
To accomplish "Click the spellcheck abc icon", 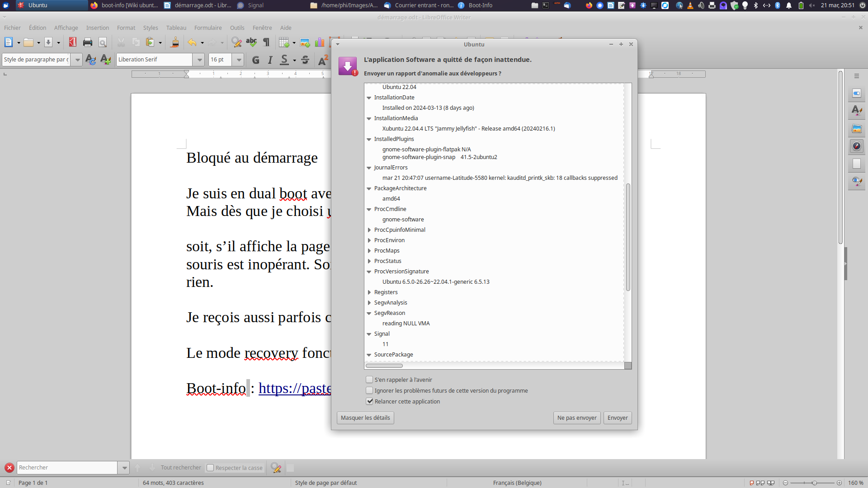I will point(251,42).
